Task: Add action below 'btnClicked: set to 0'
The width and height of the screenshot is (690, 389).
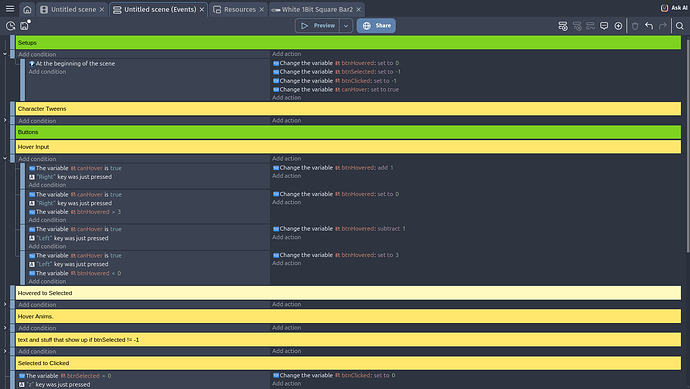Action: click(x=286, y=384)
